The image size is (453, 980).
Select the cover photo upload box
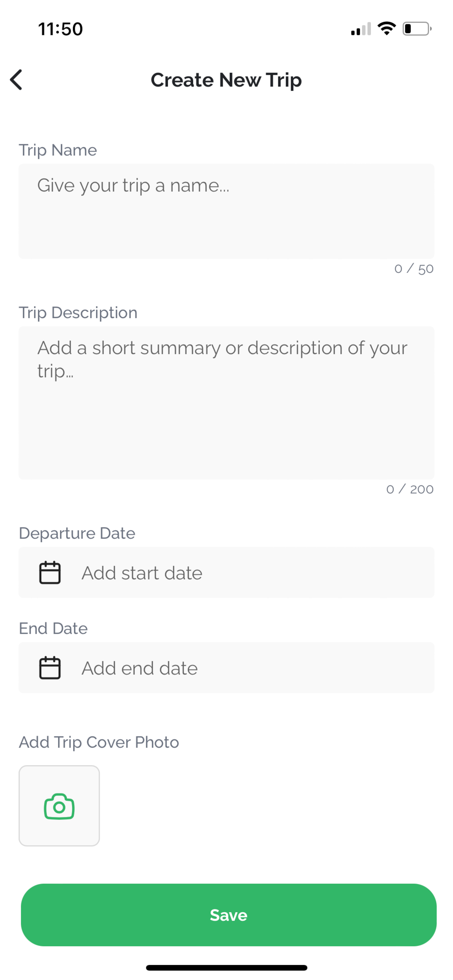pos(59,805)
